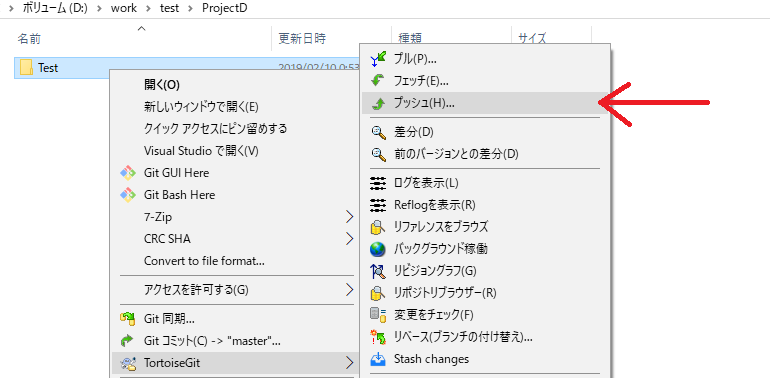The width and height of the screenshot is (770, 378).
Task: Go to test folder in breadcrumb
Action: pyautogui.click(x=169, y=9)
